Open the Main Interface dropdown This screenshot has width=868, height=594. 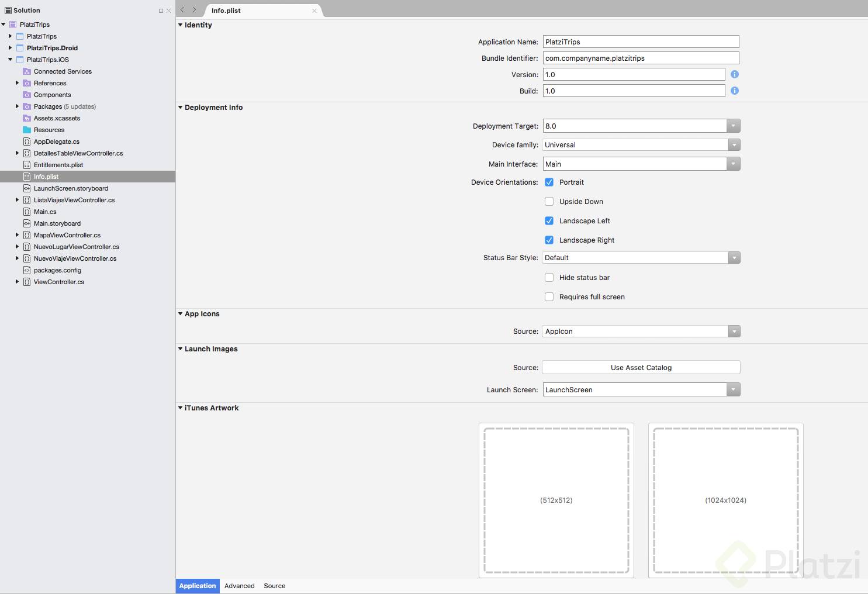[734, 164]
